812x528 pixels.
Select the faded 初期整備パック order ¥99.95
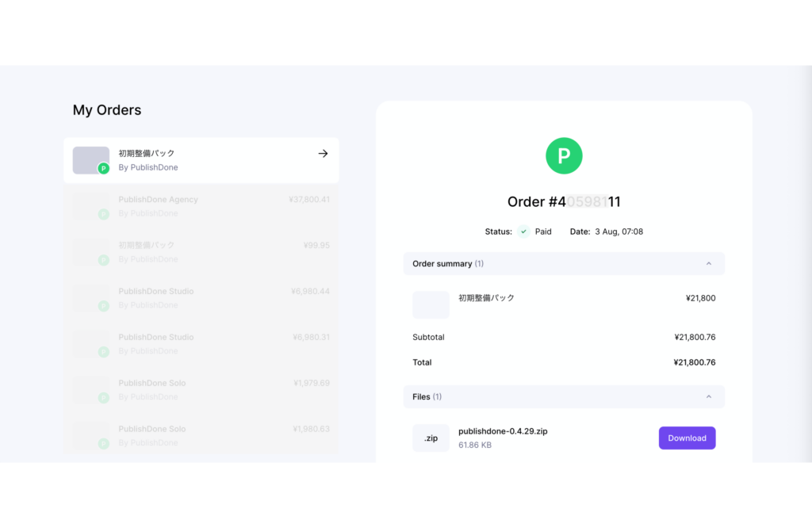[201, 252]
